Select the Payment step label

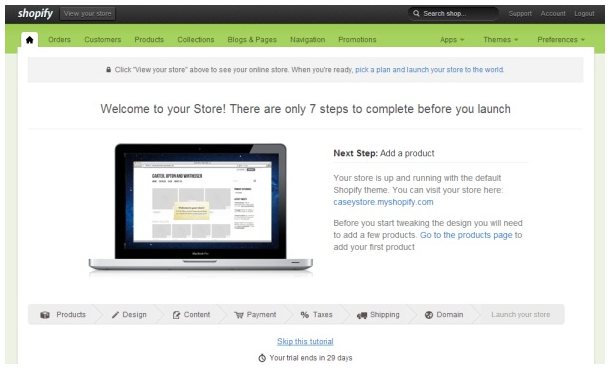tap(261, 315)
